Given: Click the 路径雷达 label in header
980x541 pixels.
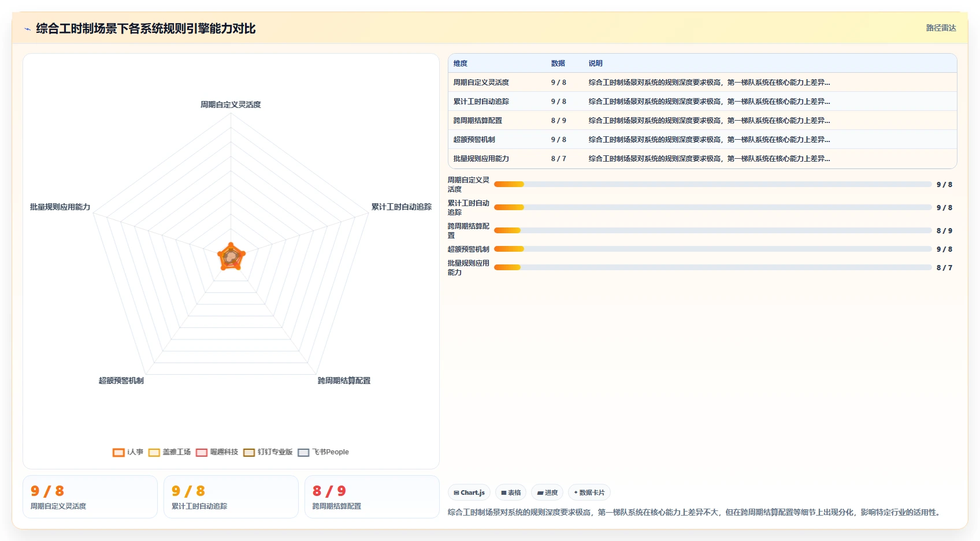Looking at the screenshot, I should 941,28.
